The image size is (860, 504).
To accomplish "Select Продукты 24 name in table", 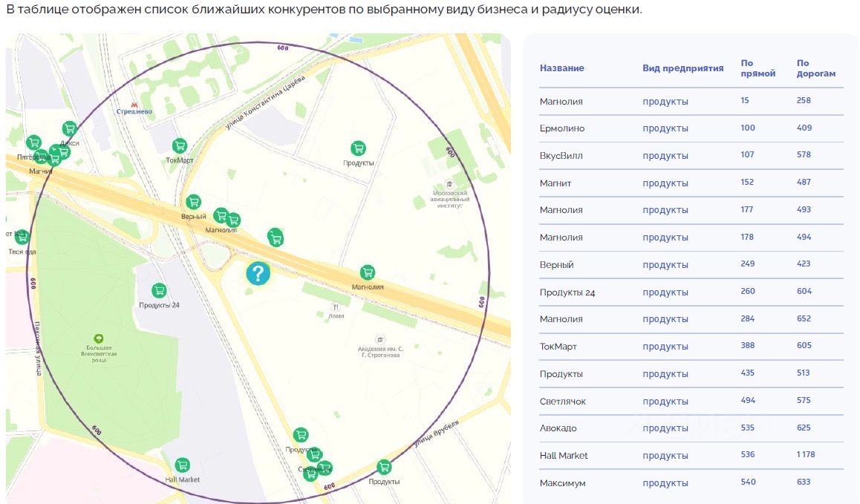I will (x=567, y=292).
